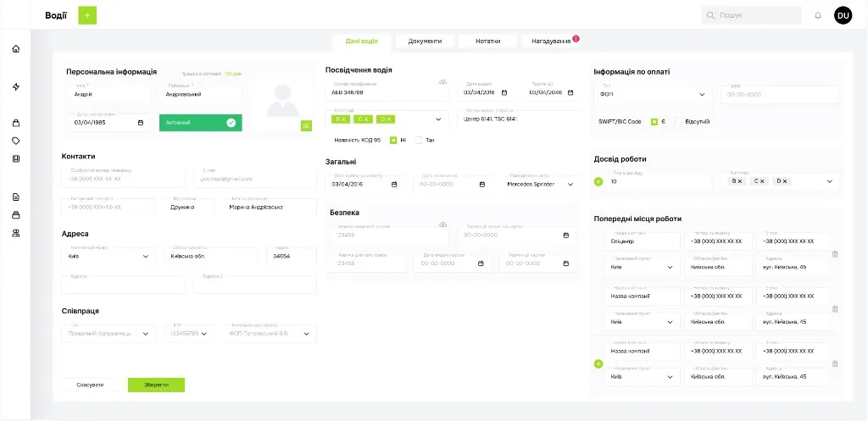Expand the license categories dropdown
This screenshot has height=421, width=868.
pos(438,119)
